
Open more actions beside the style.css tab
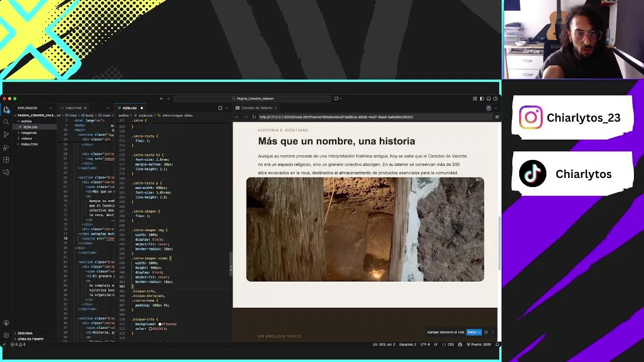227,108
